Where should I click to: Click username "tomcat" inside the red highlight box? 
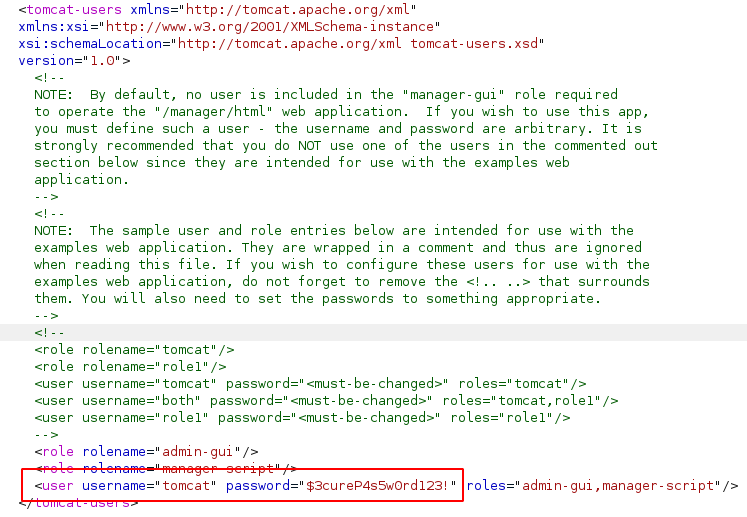(186, 485)
